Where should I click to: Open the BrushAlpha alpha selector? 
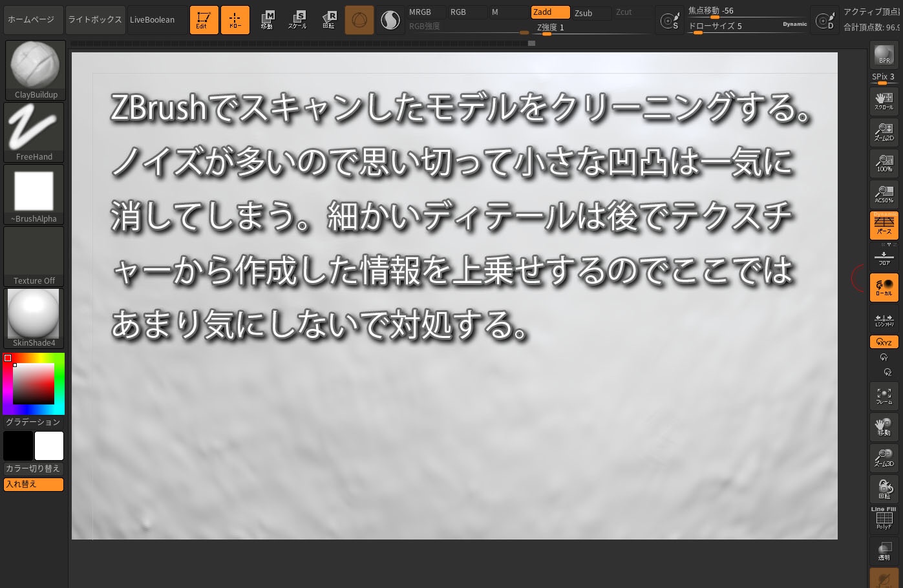point(35,194)
